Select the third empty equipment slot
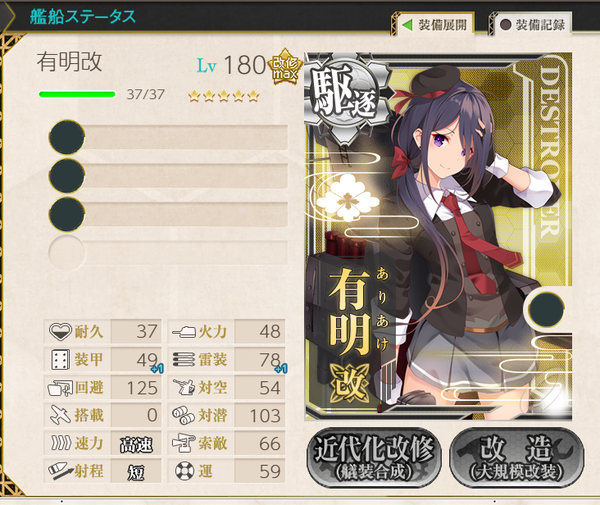The height and width of the screenshot is (505, 600). [168, 214]
